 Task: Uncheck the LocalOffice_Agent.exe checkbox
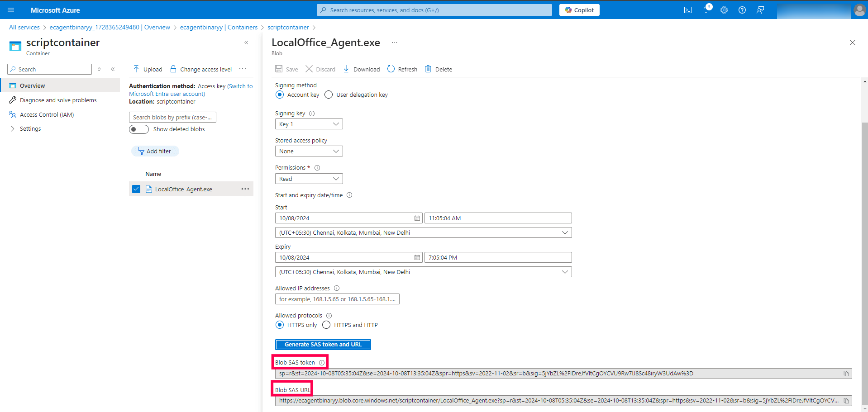point(136,189)
